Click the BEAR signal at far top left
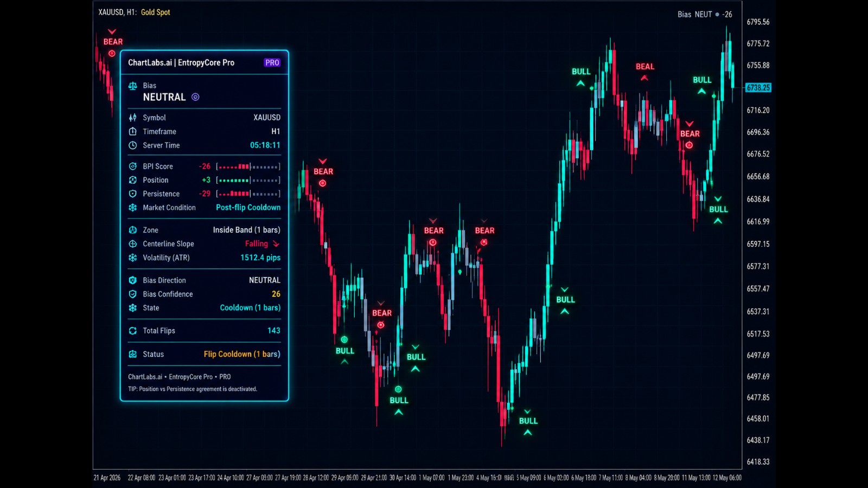Viewport: 868px width, 488px height. click(x=113, y=42)
